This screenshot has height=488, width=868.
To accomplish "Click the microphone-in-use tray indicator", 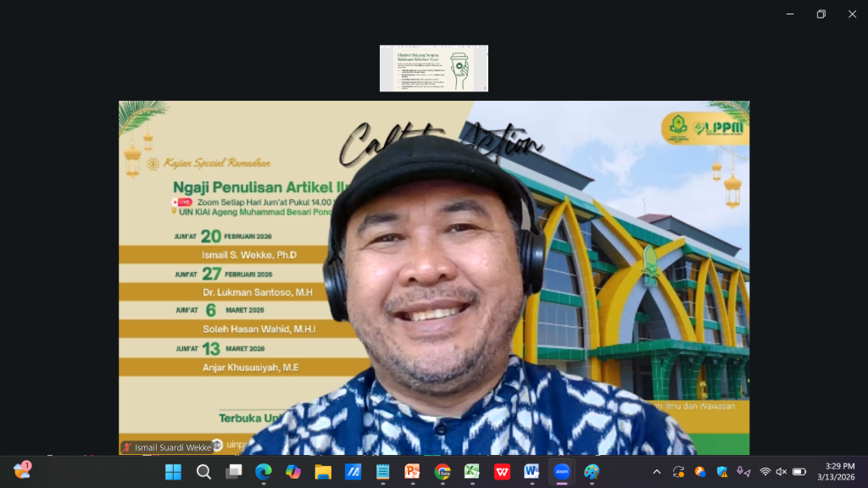I will click(x=741, y=471).
